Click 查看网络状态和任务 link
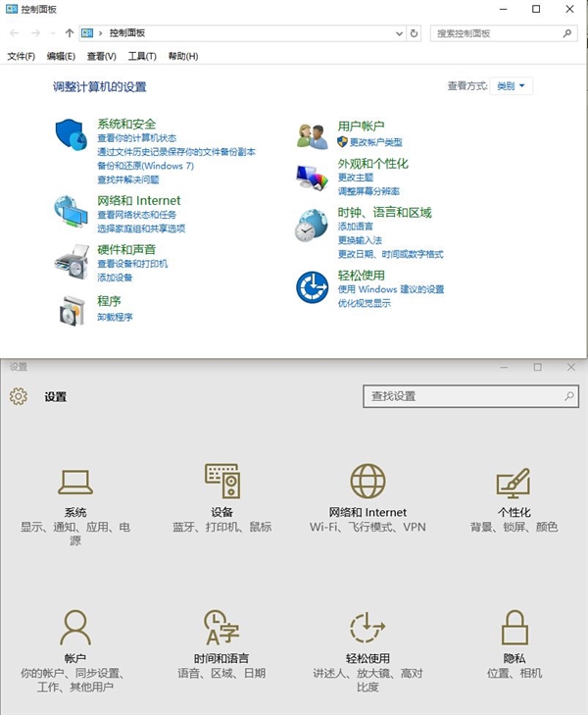 point(136,215)
